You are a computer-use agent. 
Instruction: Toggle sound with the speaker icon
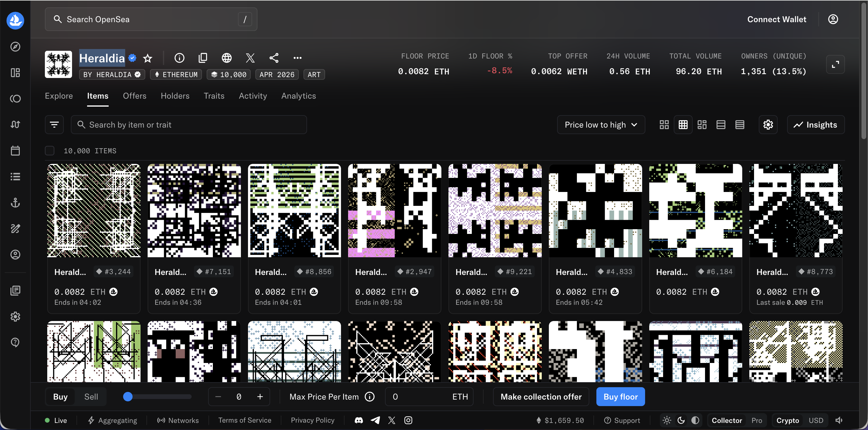(x=839, y=420)
